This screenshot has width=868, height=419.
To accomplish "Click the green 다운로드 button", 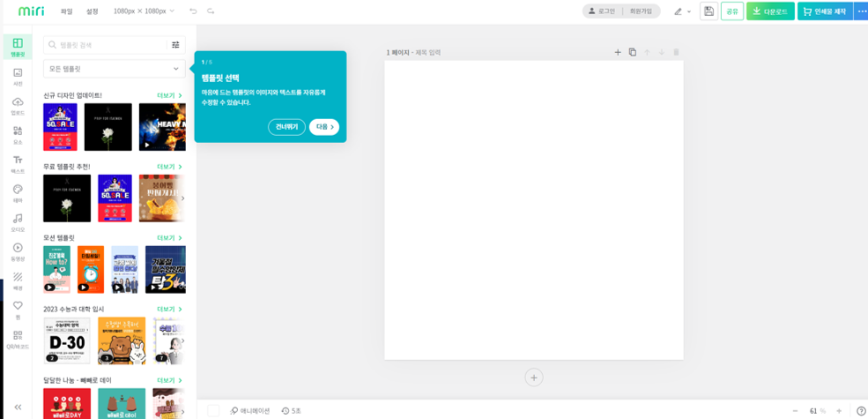I will (x=770, y=11).
